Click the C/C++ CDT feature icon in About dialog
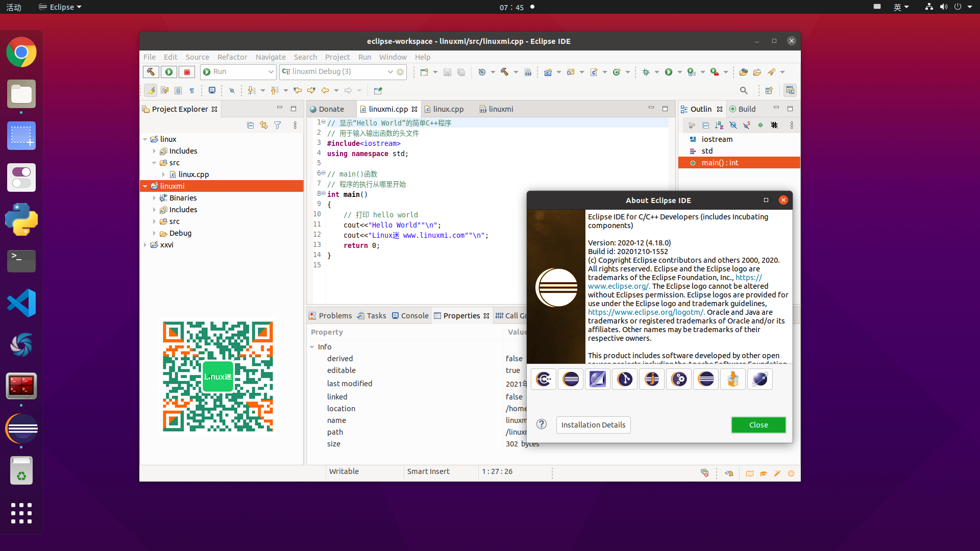 (x=544, y=379)
